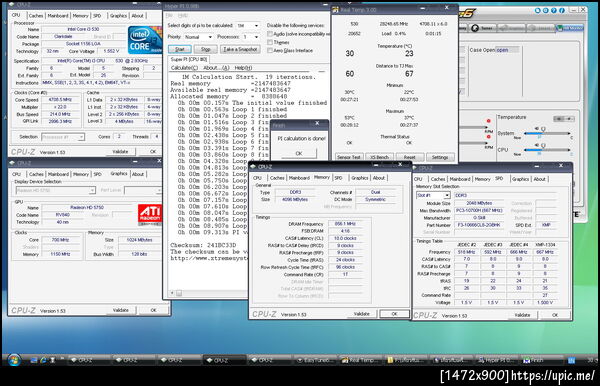Click the system tray blue icon
The image size is (600, 386).
point(571,360)
